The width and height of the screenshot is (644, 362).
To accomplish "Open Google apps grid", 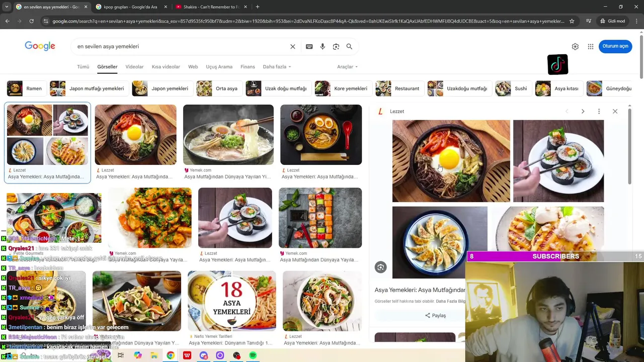I will click(591, 46).
